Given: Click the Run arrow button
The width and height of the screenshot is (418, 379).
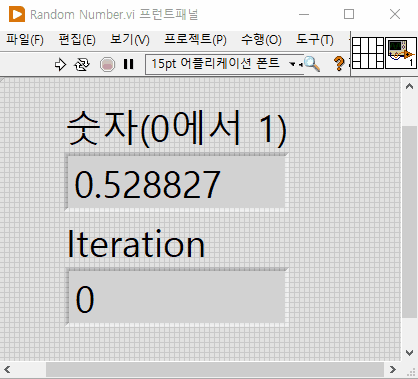Looking at the screenshot, I should (60, 64).
